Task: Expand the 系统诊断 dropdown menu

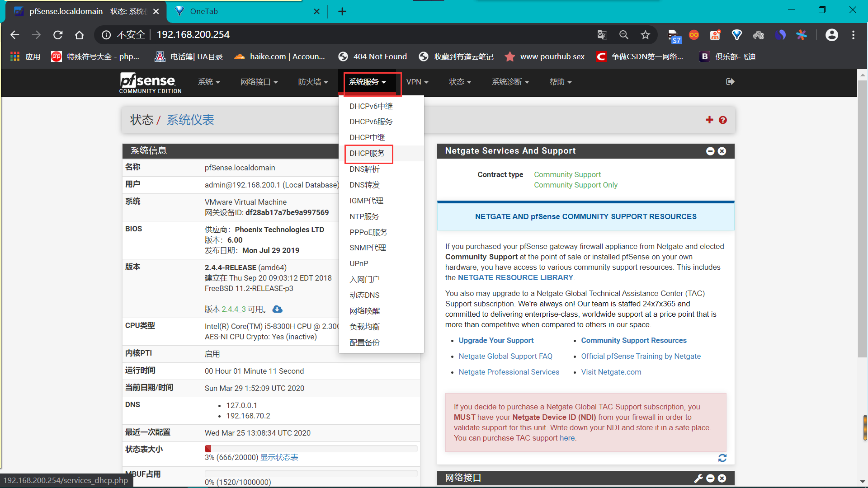Action: coord(509,82)
